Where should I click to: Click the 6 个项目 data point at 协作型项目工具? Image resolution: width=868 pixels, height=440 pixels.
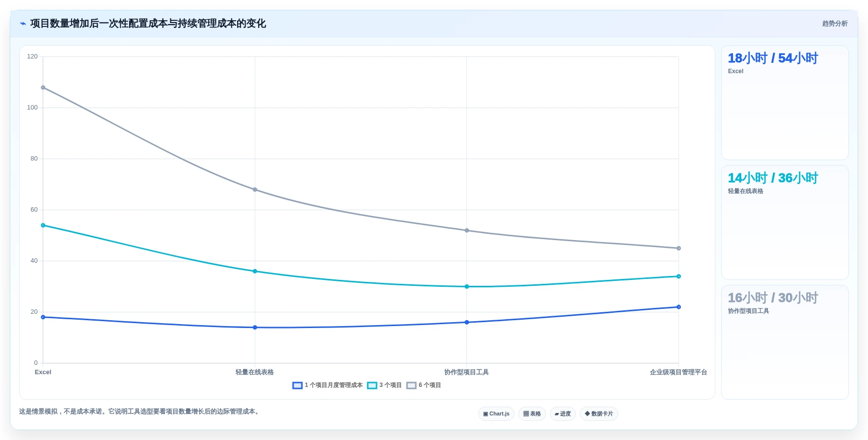[x=467, y=231]
